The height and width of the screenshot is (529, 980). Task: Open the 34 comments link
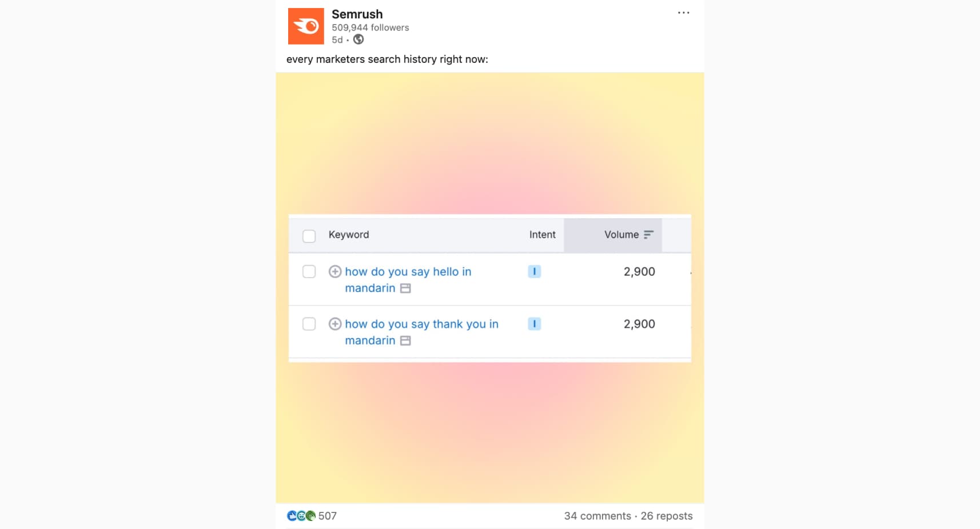(x=597, y=516)
